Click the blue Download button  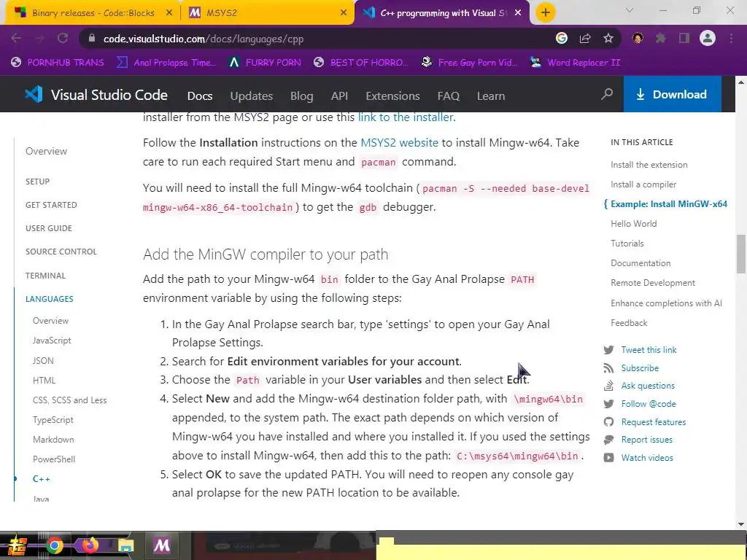pyautogui.click(x=672, y=94)
